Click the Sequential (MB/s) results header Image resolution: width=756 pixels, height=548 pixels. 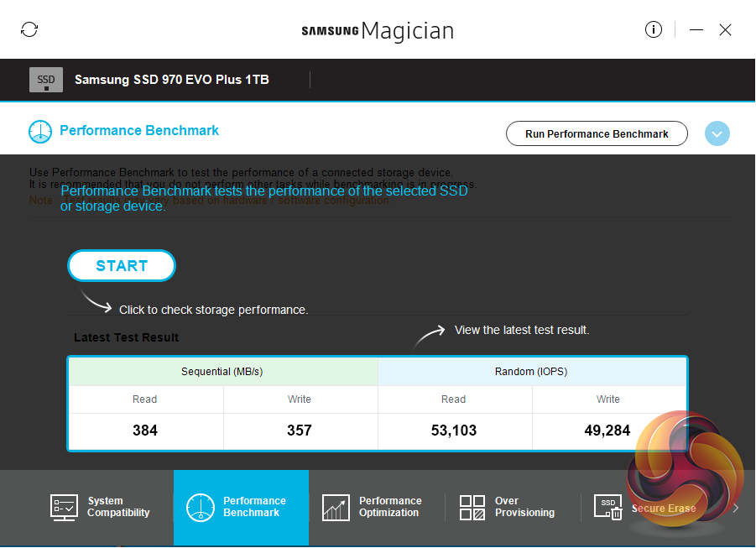click(x=222, y=372)
